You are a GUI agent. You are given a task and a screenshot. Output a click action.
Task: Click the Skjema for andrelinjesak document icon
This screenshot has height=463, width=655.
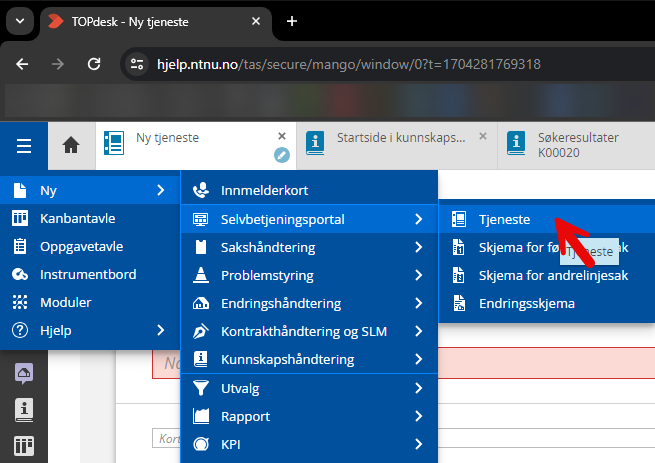pos(459,275)
